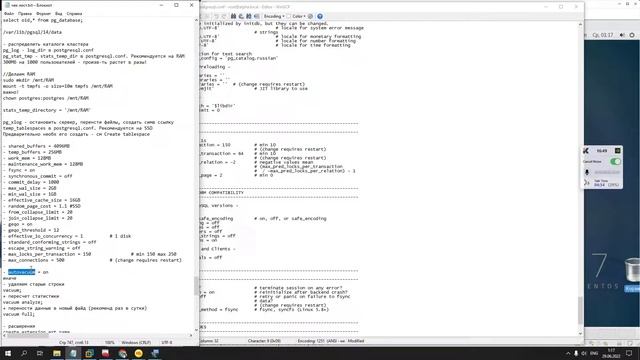This screenshot has height=360, width=640.
Task: Click the taskbar volume icon
Action: coord(584,353)
